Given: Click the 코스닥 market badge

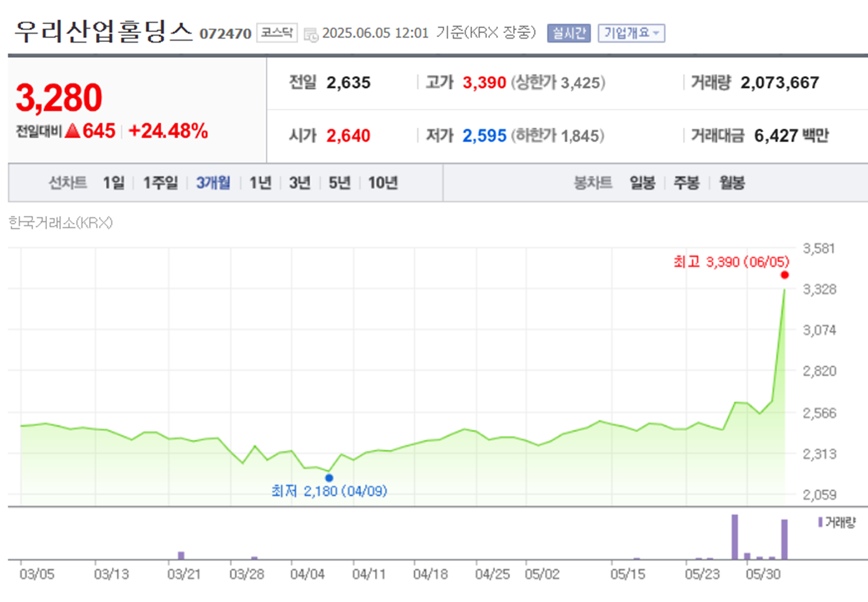Looking at the screenshot, I should tap(277, 33).
